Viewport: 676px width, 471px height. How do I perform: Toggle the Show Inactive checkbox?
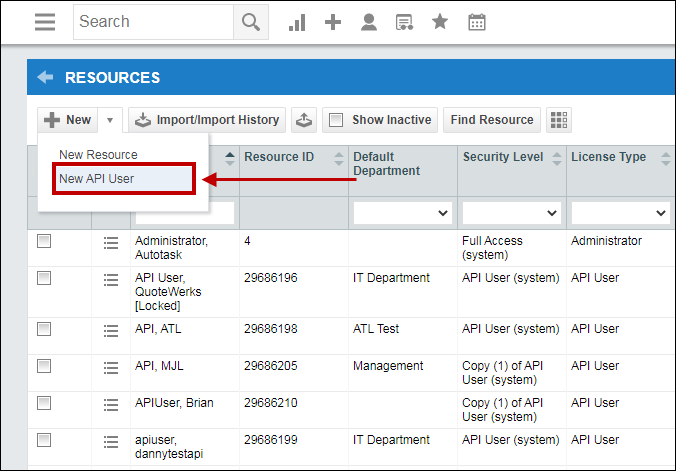click(336, 120)
